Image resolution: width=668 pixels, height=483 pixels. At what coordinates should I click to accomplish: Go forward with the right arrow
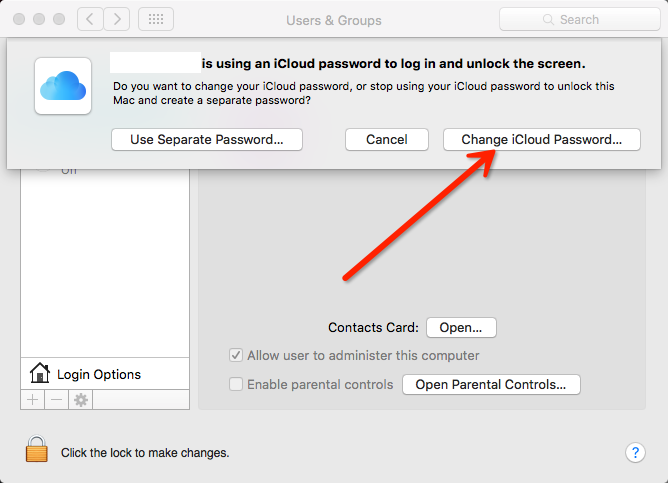pyautogui.click(x=118, y=19)
